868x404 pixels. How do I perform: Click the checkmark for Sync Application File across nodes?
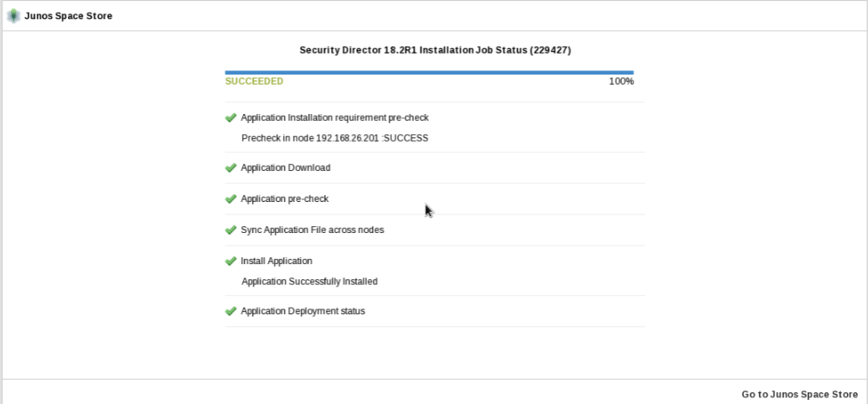(x=230, y=230)
